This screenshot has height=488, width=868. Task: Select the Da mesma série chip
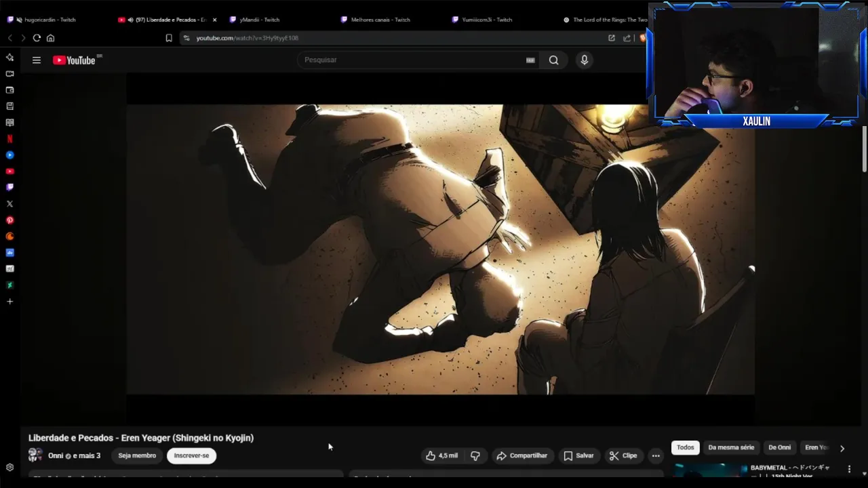click(x=731, y=447)
